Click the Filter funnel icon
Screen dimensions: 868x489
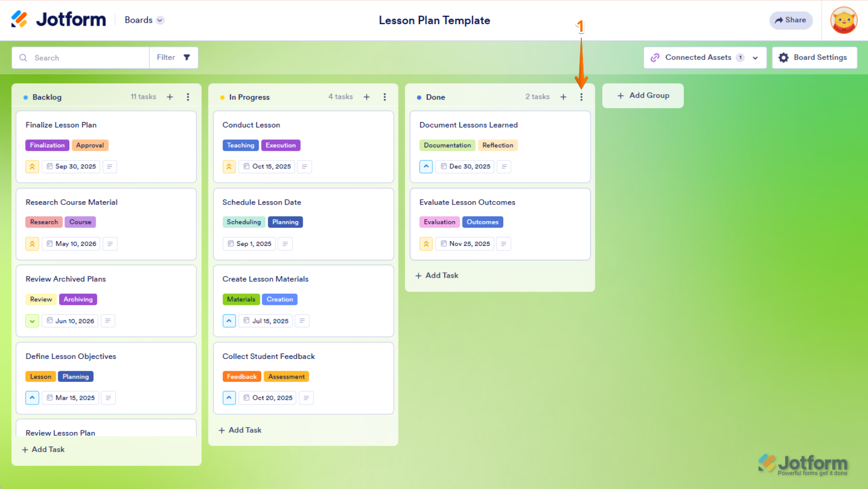click(187, 58)
